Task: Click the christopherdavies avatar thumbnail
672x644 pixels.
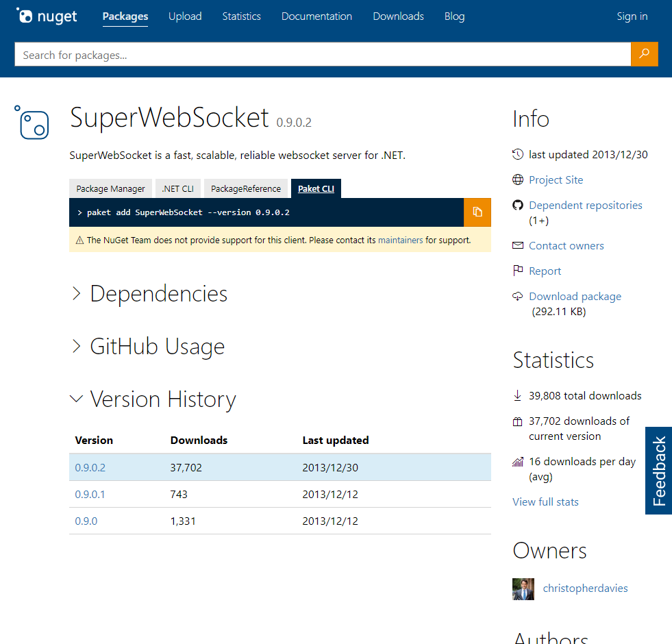Action: coord(523,589)
